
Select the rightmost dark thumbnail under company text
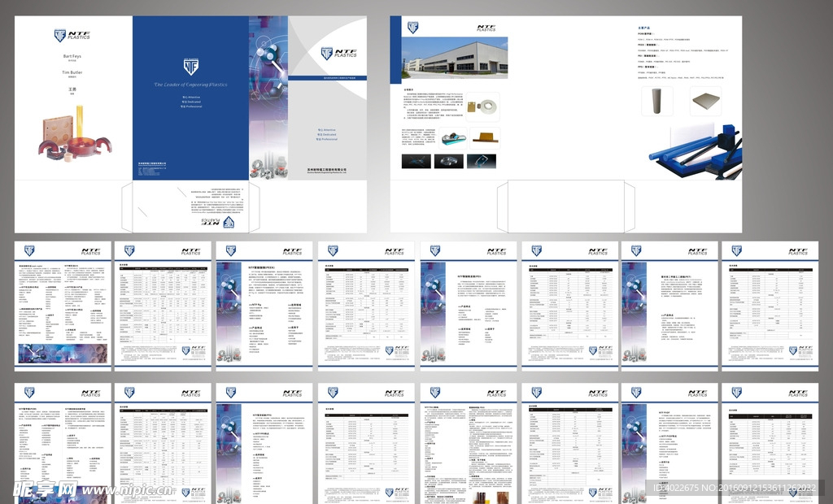483,161
